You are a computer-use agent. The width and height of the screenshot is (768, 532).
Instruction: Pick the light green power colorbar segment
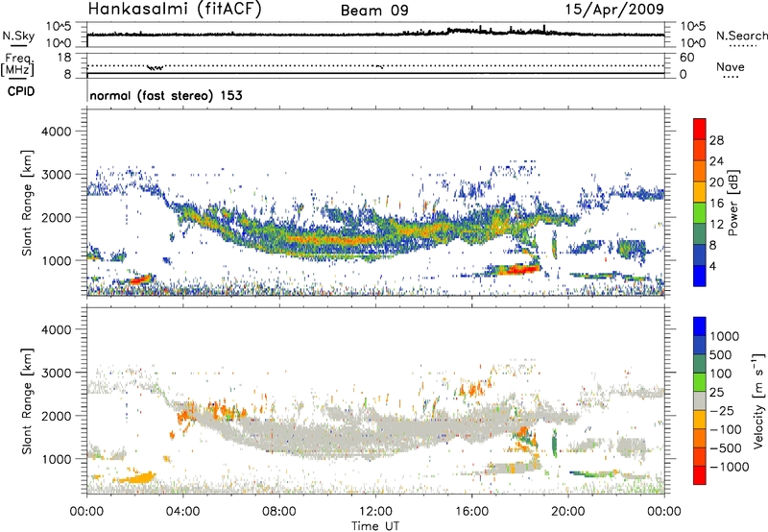[700, 213]
